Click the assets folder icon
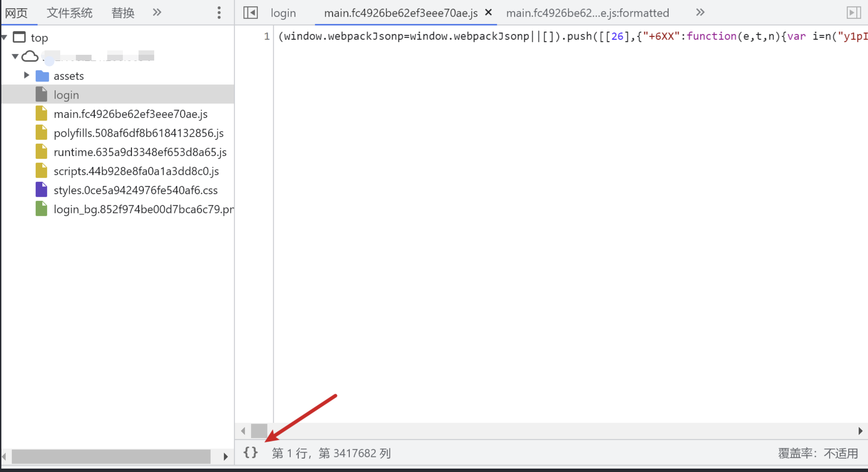 click(42, 76)
